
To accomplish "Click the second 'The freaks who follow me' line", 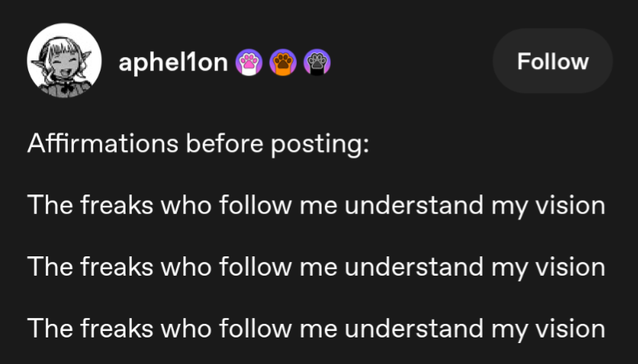I will click(315, 266).
